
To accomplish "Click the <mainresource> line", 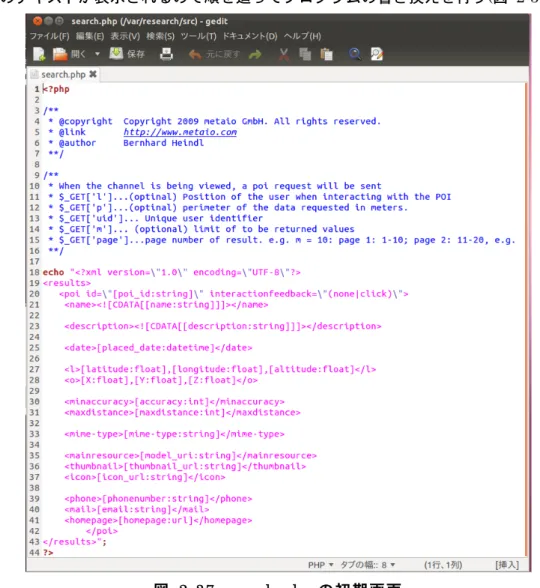I will coord(190,456).
